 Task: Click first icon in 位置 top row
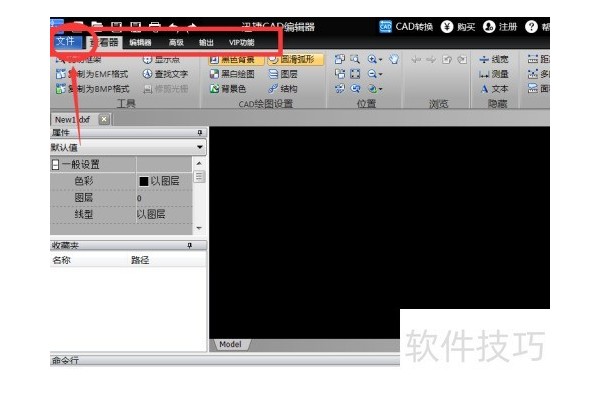pos(339,59)
